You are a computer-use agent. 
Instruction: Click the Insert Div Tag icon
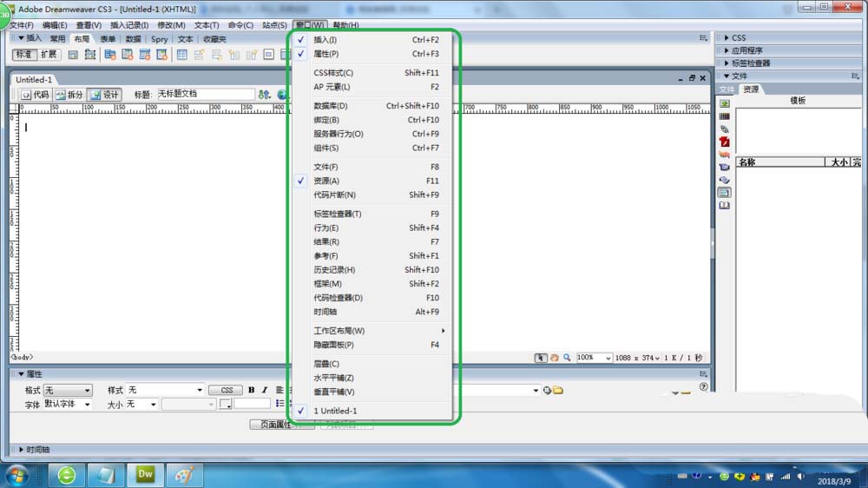point(73,55)
